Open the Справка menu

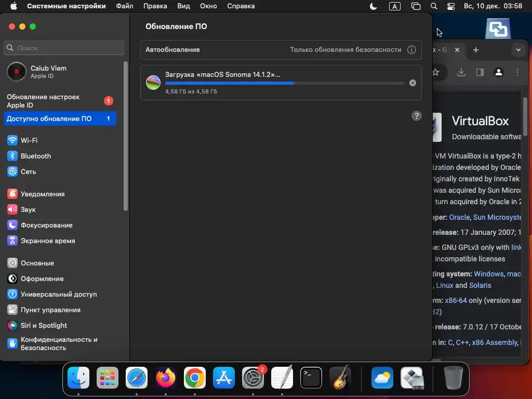tap(241, 6)
